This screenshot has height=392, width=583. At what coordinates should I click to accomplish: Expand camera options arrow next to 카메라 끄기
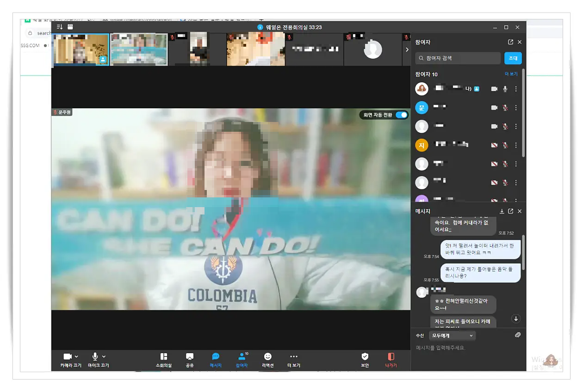pos(76,356)
